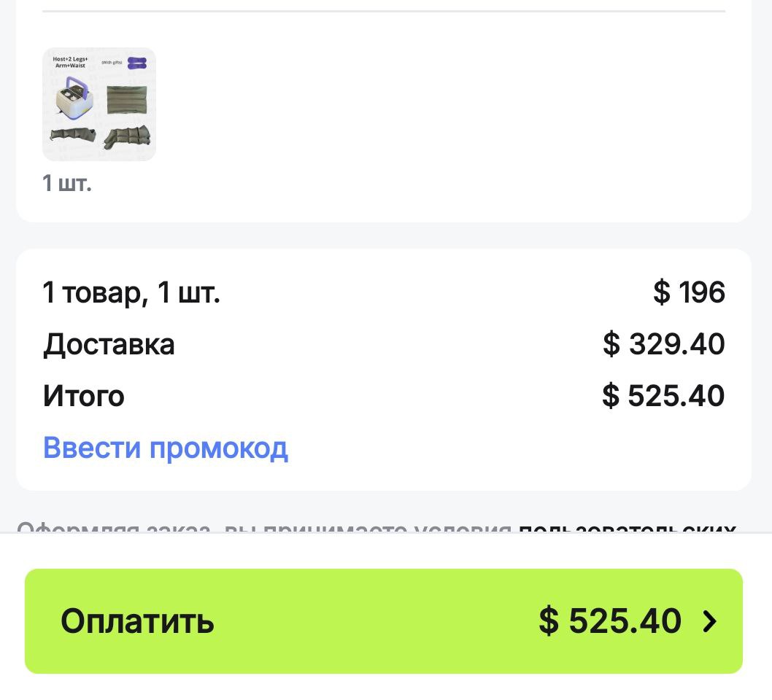The image size is (772, 700).
Task: Click the leg sleeve picture in thumbnail
Action: pyautogui.click(x=126, y=137)
